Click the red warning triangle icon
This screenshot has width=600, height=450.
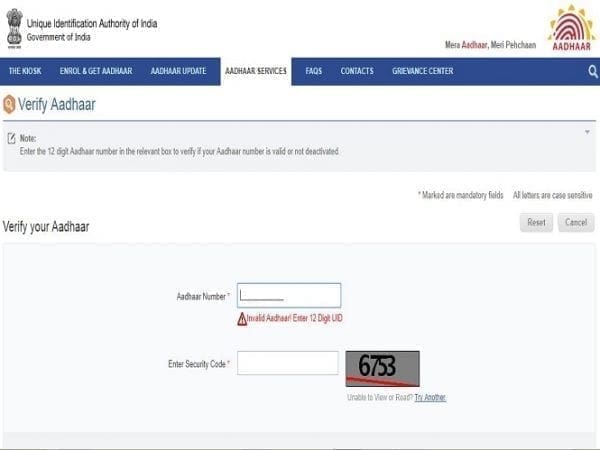(242, 319)
